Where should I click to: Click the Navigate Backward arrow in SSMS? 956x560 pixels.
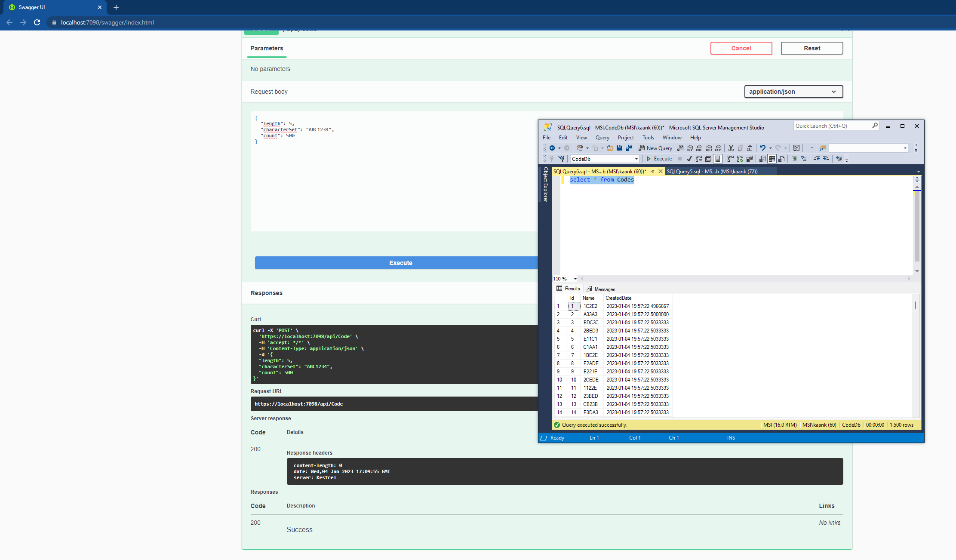click(x=552, y=148)
